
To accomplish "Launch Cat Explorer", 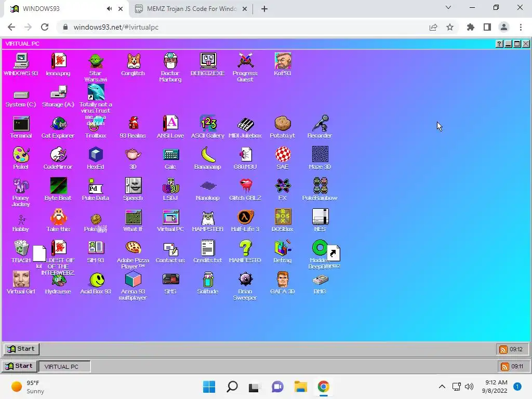I will 58,124.
